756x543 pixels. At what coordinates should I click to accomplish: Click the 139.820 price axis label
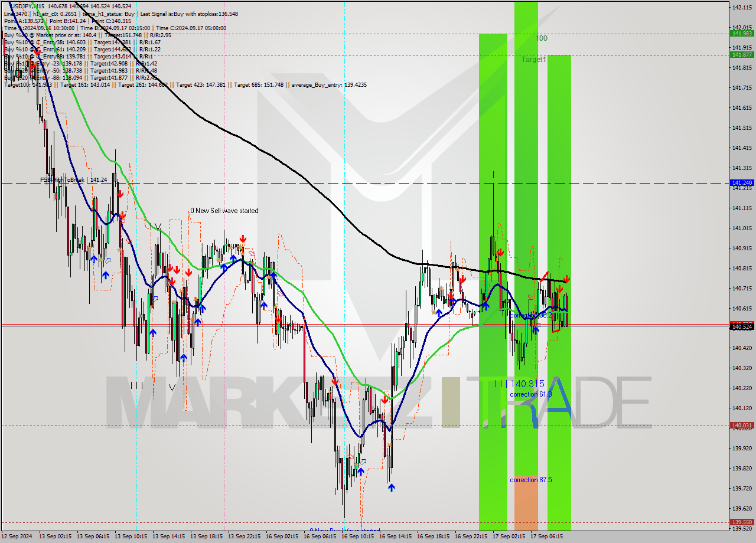point(742,468)
